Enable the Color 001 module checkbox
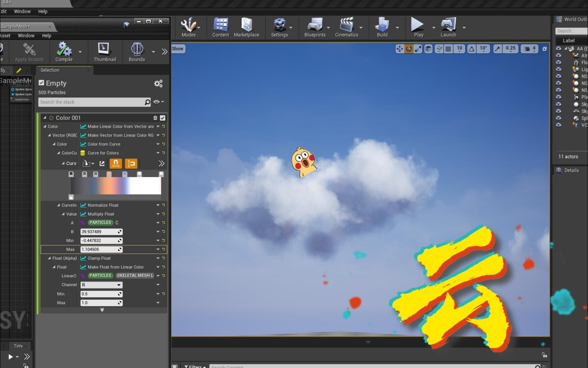Image resolution: width=588 pixels, height=368 pixels. pos(163,118)
